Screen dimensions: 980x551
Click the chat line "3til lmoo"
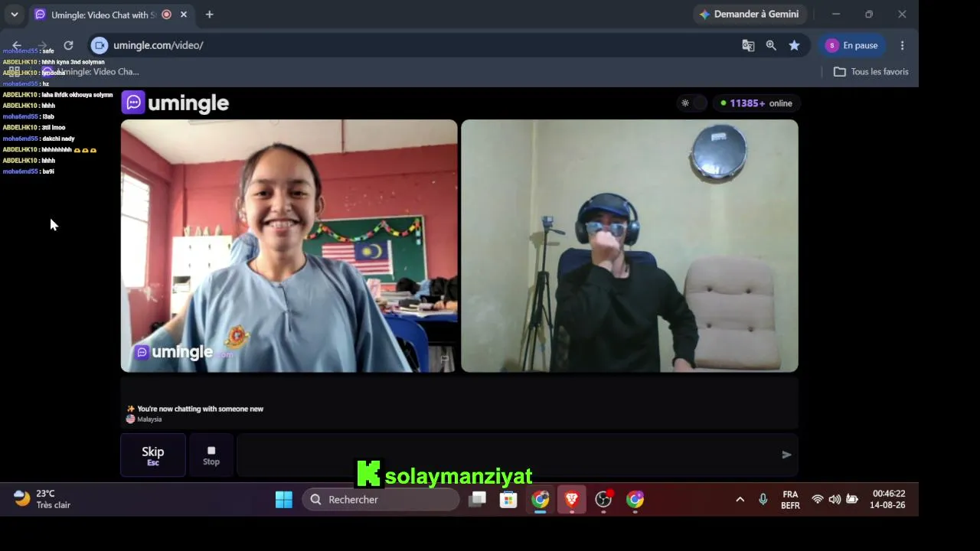tap(54, 128)
